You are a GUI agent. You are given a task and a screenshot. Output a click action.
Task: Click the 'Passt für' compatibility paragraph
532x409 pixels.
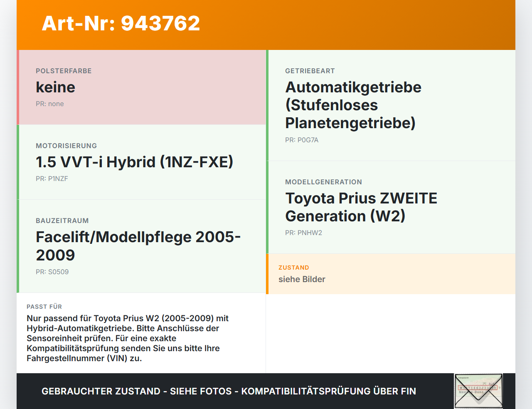coord(128,338)
